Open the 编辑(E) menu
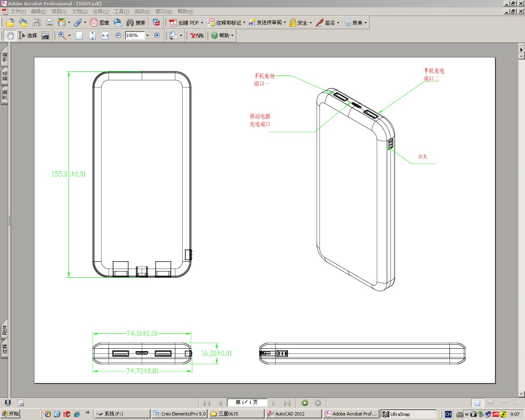Screen dimensions: 525x420 39,11
